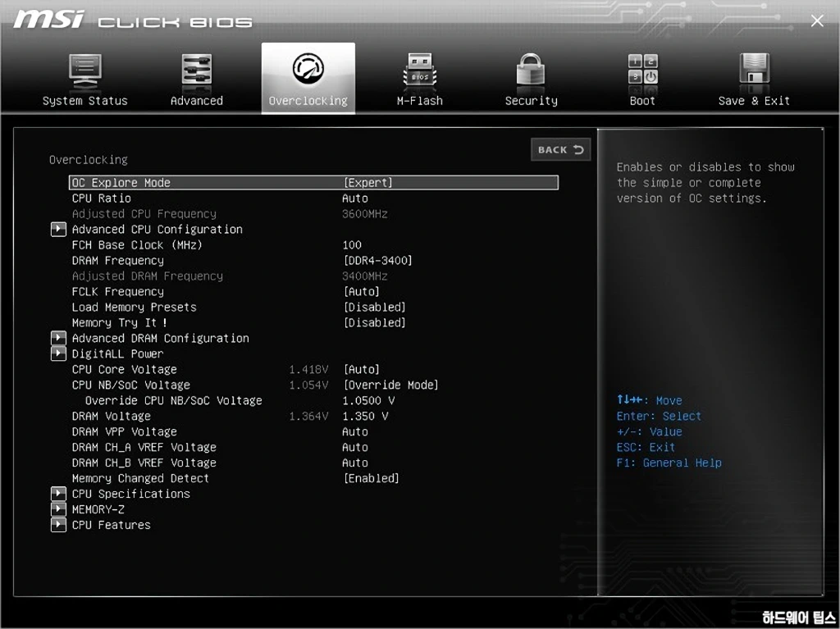Click Adjusted CPU Frequency 3600MHz readout
The image size is (840, 629).
pyautogui.click(x=364, y=214)
